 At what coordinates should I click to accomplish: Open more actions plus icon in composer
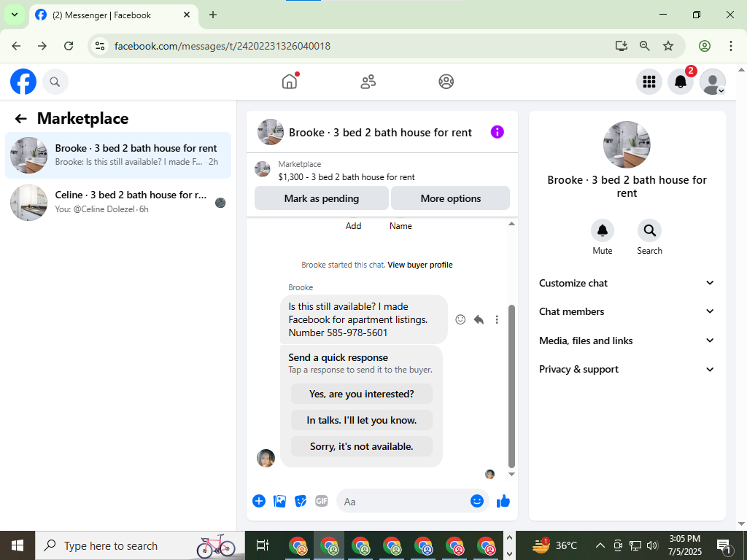(x=259, y=501)
